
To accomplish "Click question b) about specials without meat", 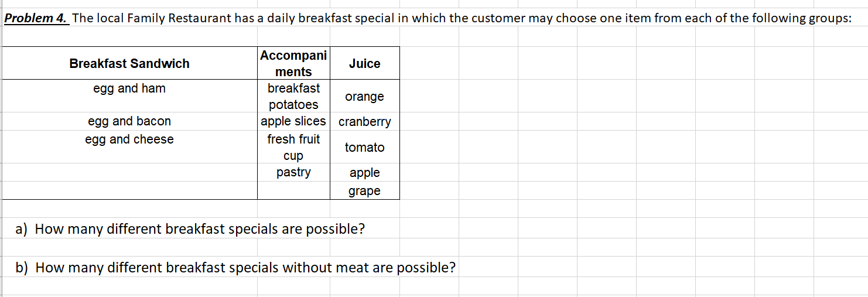I will [235, 268].
